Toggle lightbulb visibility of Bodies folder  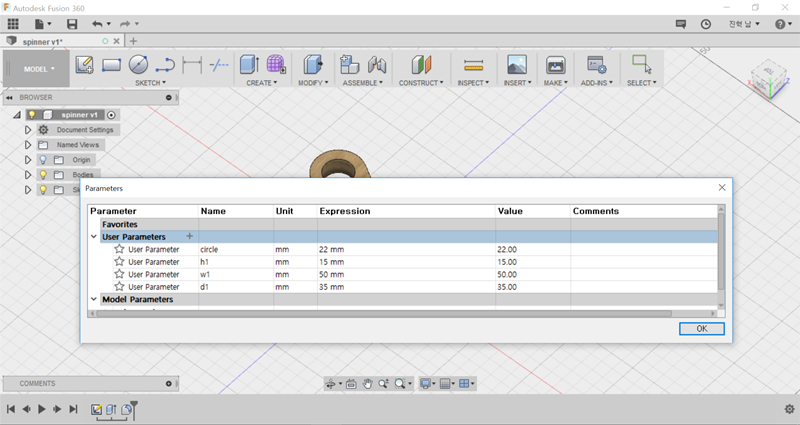(43, 174)
